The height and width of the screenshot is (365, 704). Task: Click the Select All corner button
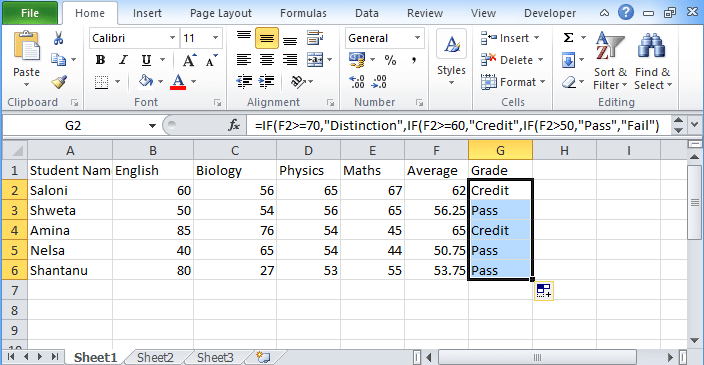coord(14,150)
